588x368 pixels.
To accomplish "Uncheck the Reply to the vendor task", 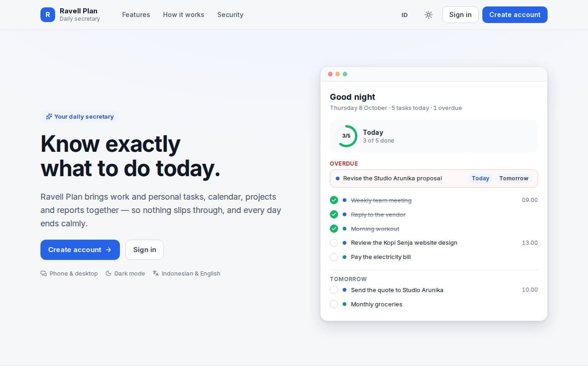I will (334, 214).
